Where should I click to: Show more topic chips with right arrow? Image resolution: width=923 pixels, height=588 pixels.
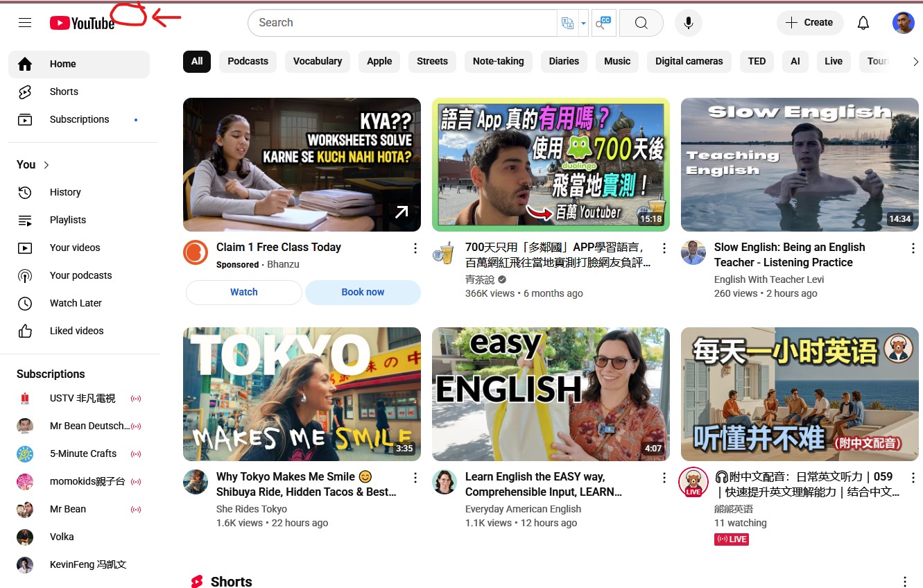click(x=915, y=62)
